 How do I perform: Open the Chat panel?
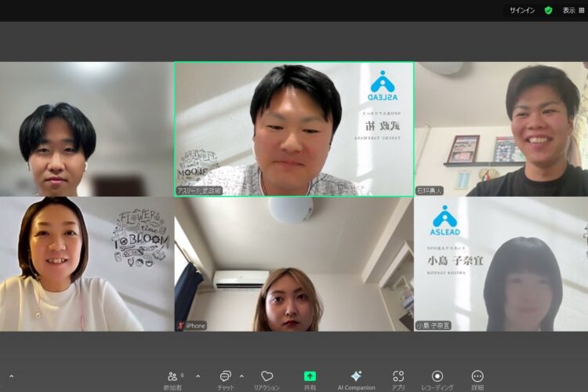tap(225, 380)
